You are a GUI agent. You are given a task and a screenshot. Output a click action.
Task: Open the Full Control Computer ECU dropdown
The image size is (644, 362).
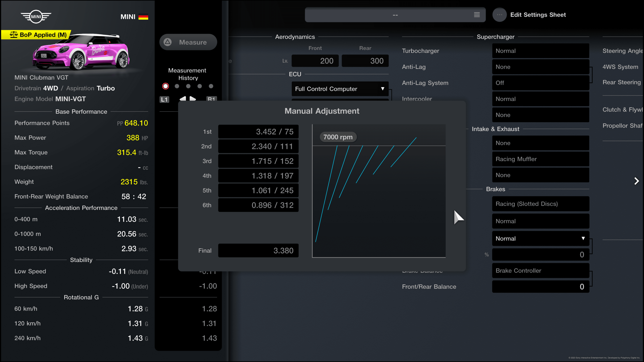pyautogui.click(x=340, y=89)
